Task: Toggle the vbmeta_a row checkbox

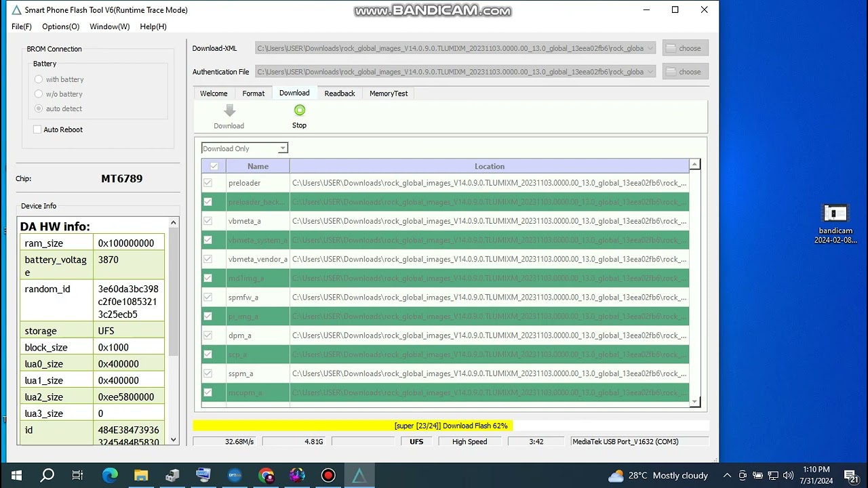Action: click(x=208, y=221)
